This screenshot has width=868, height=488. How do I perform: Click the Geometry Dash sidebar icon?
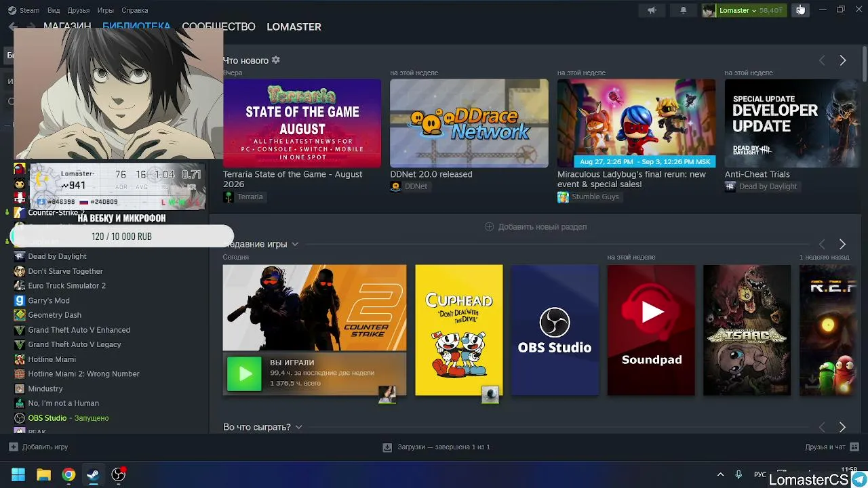coord(20,315)
